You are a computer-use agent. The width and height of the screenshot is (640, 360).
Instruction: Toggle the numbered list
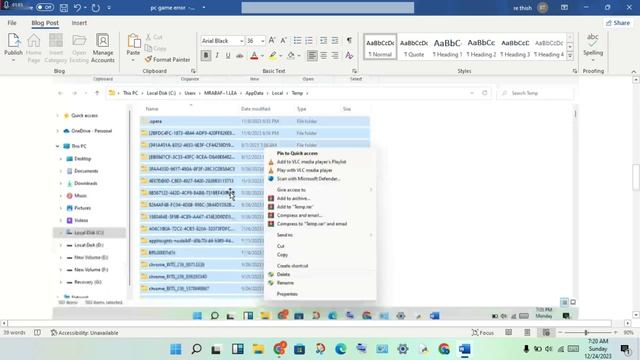coord(309,40)
